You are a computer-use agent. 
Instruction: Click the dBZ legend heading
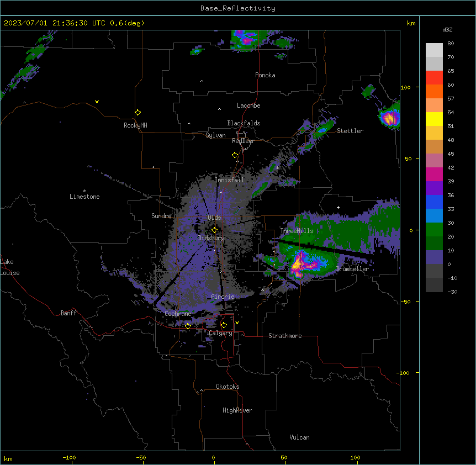click(447, 29)
